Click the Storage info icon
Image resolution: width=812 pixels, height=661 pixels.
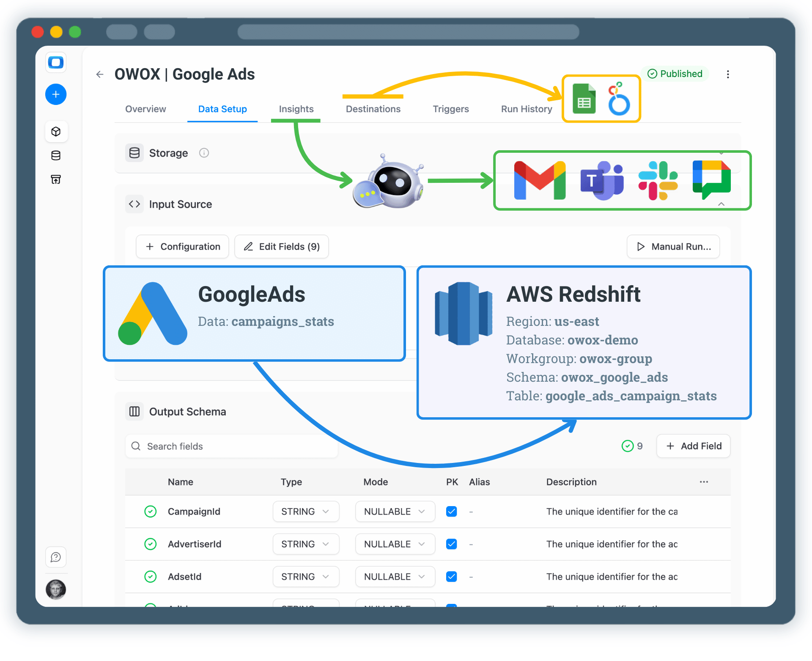[204, 153]
